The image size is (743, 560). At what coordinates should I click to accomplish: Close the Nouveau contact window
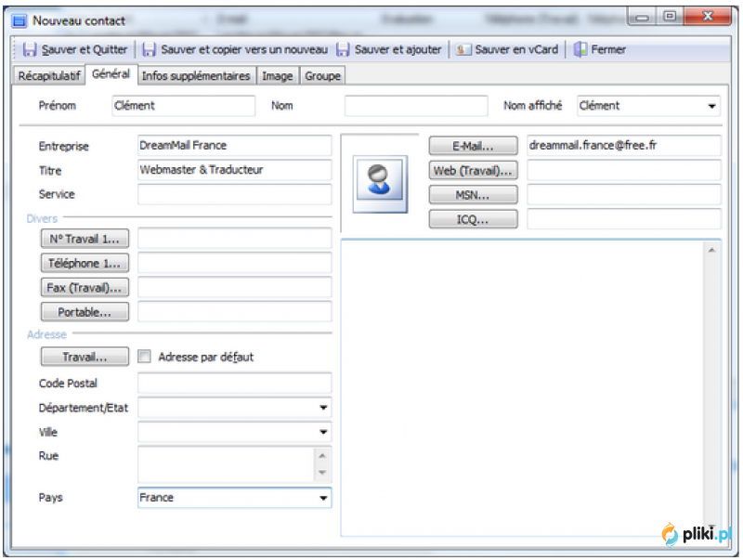coord(708,17)
